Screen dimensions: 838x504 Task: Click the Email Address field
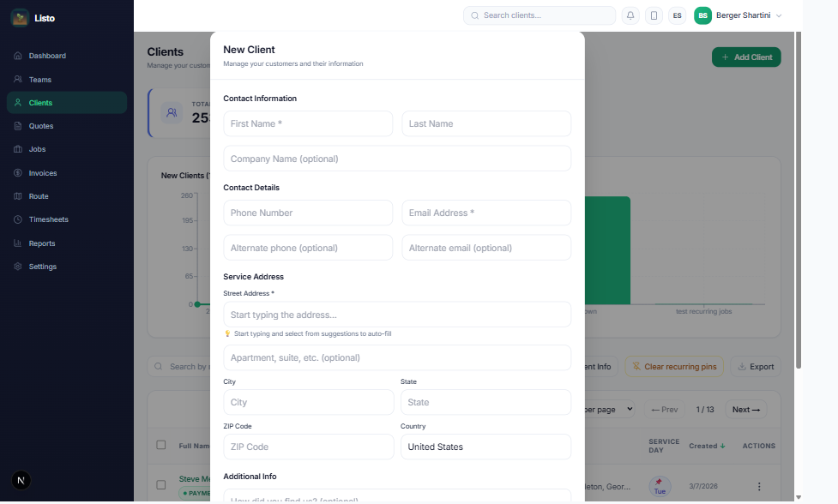486,213
